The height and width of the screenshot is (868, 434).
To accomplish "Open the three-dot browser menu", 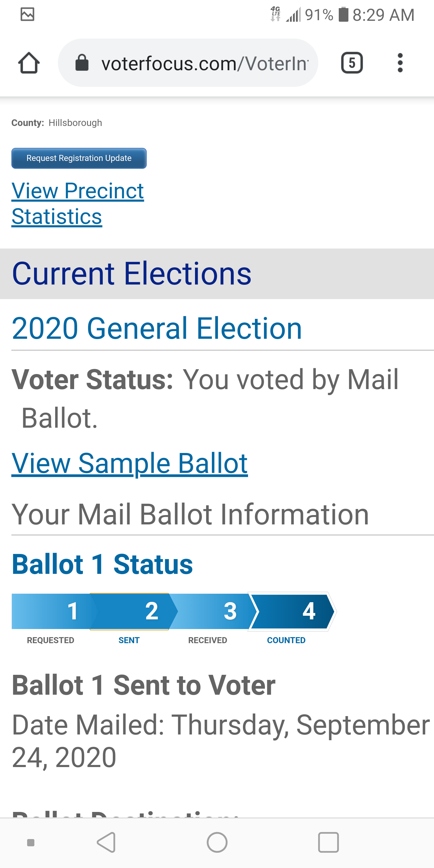I will (x=400, y=63).
